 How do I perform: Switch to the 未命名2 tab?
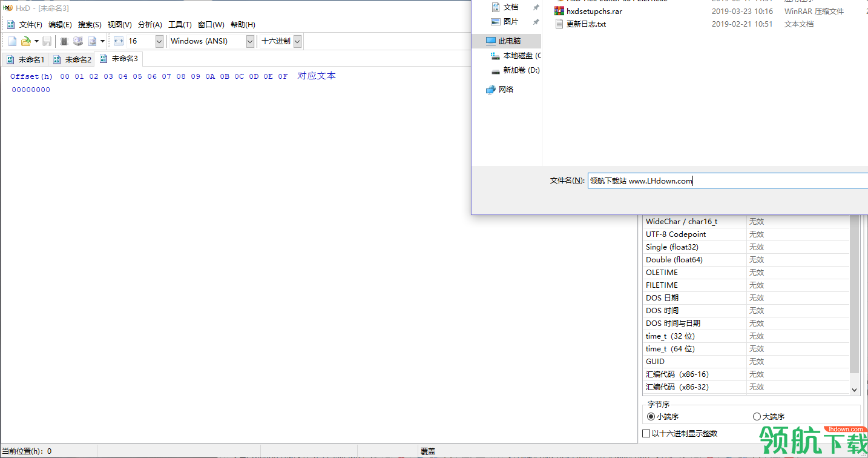[71, 59]
